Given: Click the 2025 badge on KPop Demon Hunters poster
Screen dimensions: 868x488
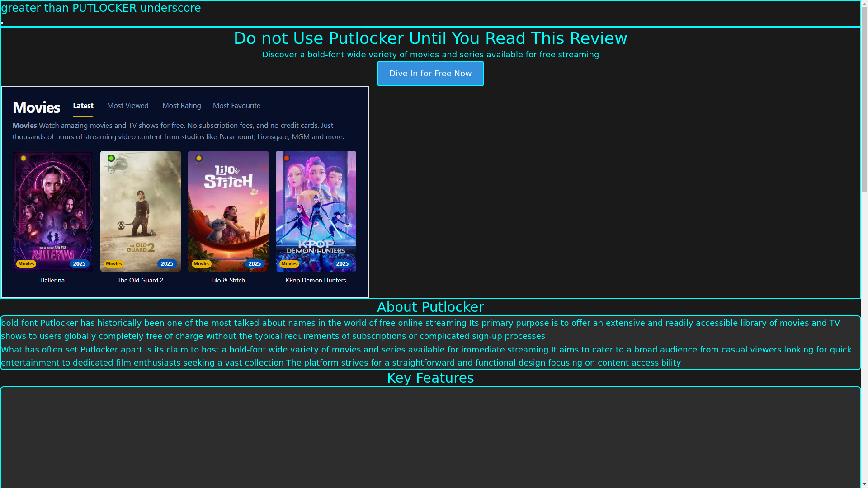Looking at the screenshot, I should click(343, 264).
